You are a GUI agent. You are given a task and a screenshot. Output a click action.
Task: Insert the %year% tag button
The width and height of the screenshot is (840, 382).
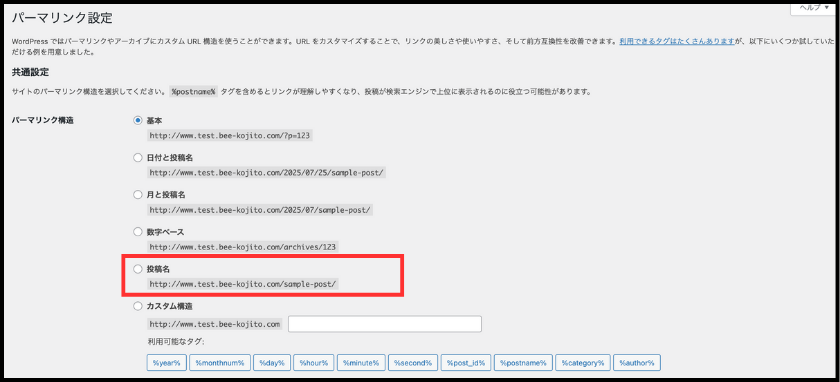pyautogui.click(x=167, y=363)
